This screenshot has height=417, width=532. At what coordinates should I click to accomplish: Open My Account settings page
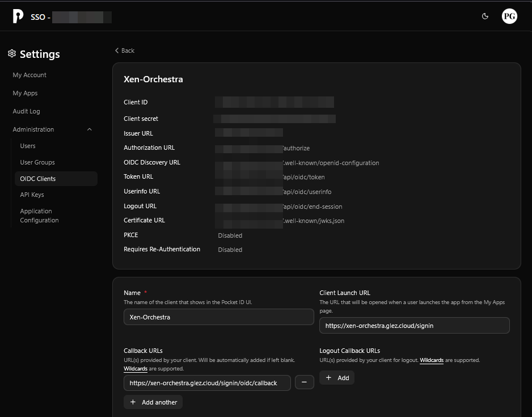coord(29,75)
